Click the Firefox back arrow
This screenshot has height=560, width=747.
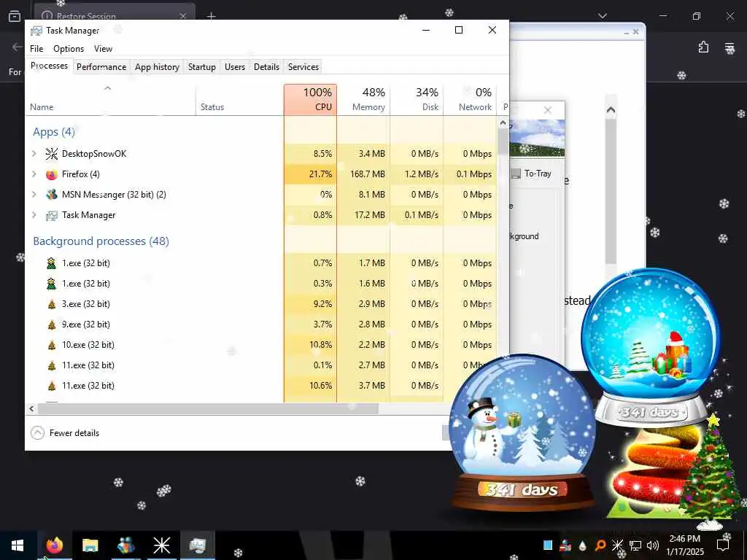coord(18,47)
